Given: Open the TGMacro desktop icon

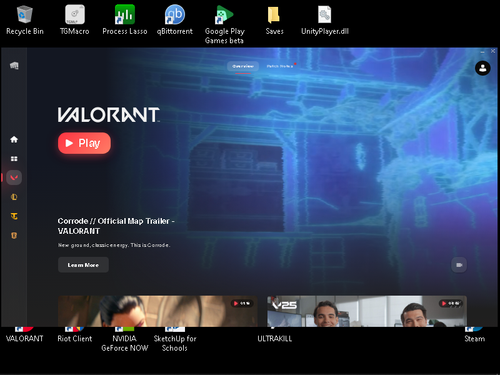Looking at the screenshot, I should tap(75, 20).
